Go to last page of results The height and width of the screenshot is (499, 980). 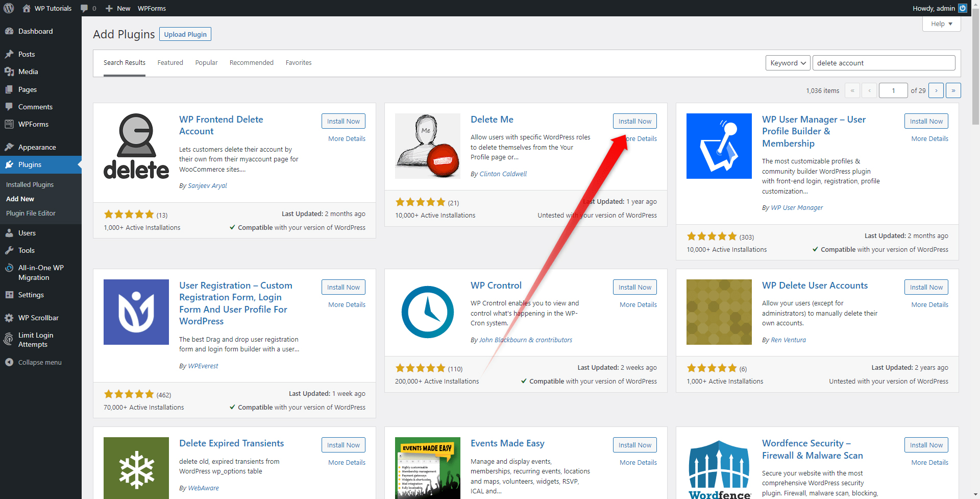pos(953,90)
